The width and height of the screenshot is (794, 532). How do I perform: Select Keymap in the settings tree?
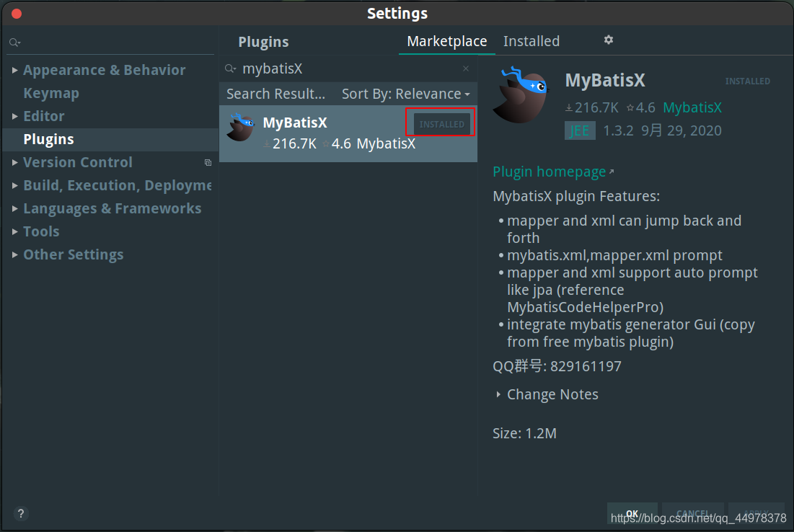51,93
